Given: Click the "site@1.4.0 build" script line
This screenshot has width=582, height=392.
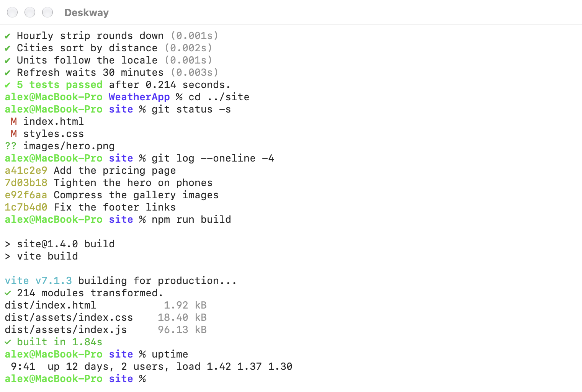Looking at the screenshot, I should pos(65,244).
